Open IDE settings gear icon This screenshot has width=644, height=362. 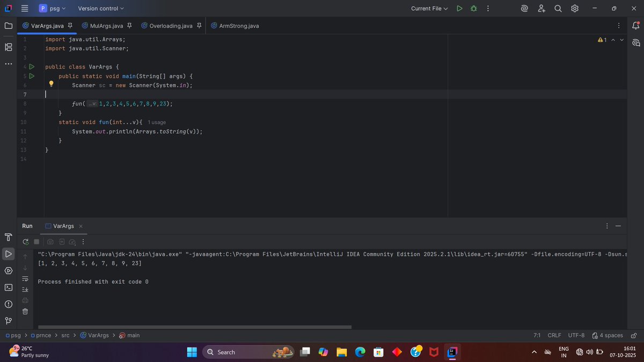575,9
